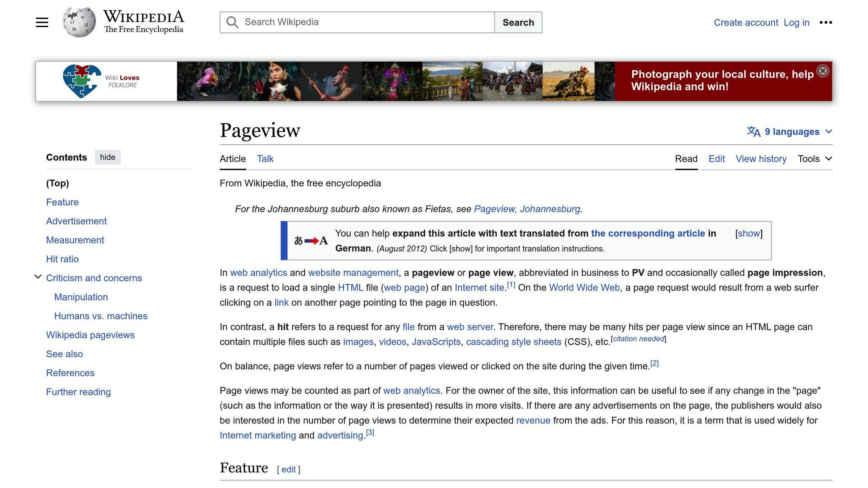868x488 pixels.
Task: Dismiss the Wiki Loves Folklore banner
Action: 822,71
